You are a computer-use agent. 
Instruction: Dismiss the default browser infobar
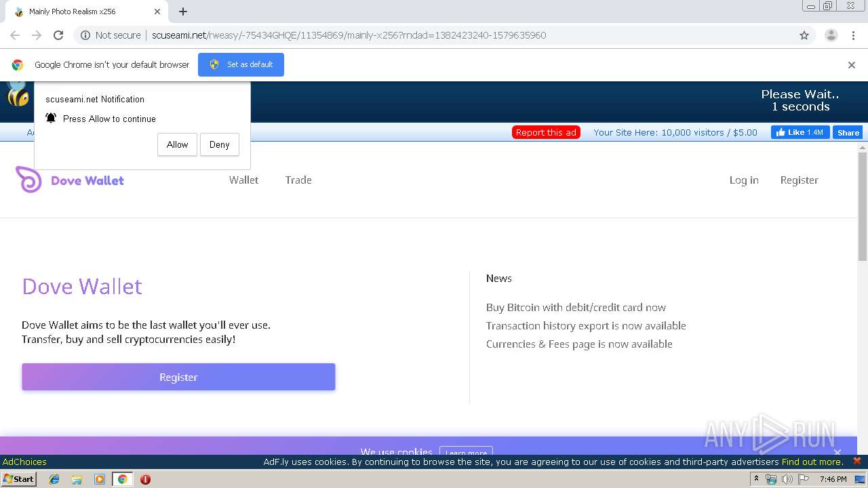point(852,65)
